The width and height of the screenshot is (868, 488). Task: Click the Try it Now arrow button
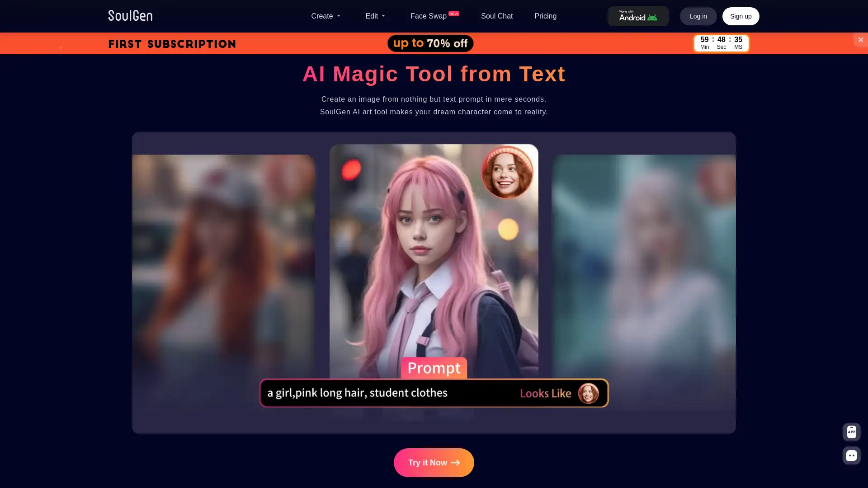pos(434,462)
